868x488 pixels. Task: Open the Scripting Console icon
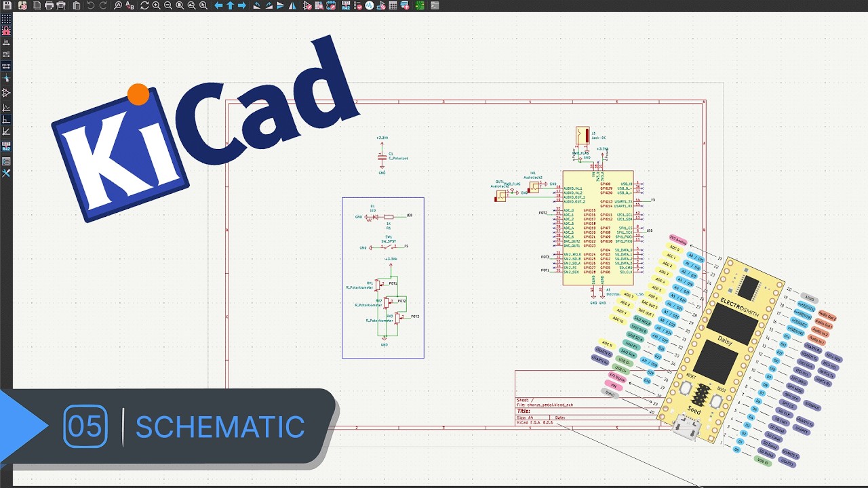point(435,5)
